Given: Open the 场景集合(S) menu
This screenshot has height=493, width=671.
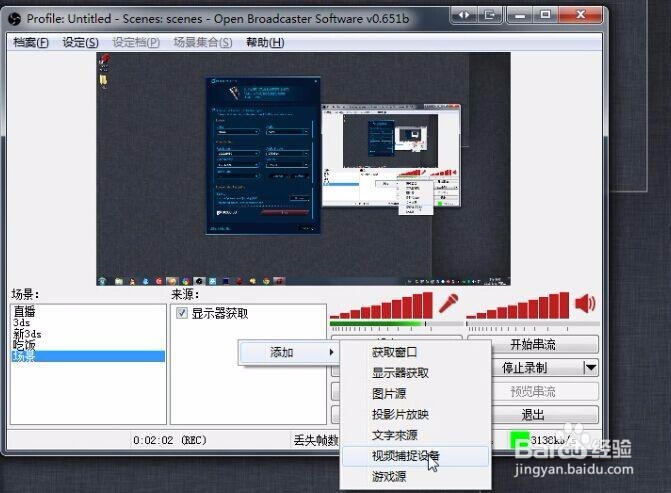Looking at the screenshot, I should 203,42.
